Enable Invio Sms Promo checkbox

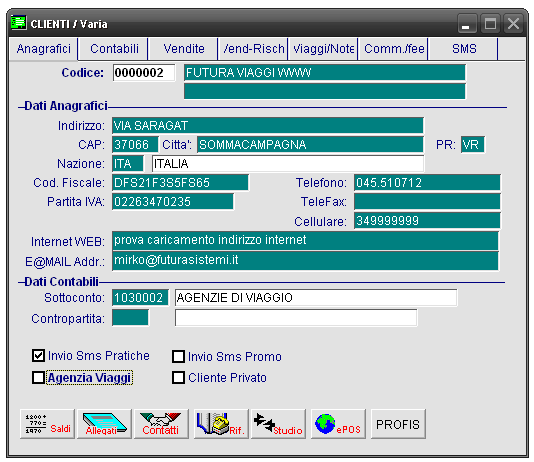coord(178,356)
